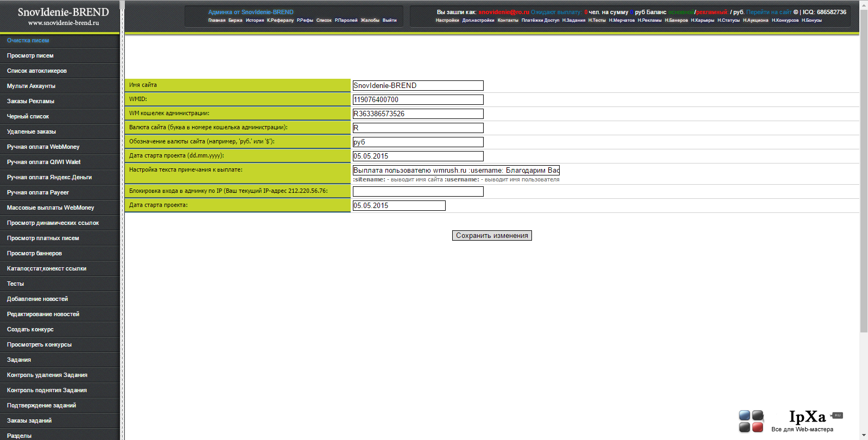This screenshot has height=440, width=868.
Task: Focus the empty IP blocking input field
Action: coord(418,191)
